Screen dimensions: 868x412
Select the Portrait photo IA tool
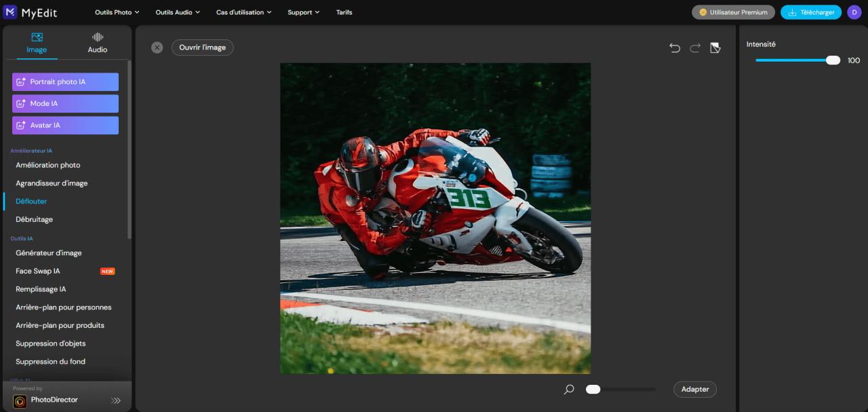click(x=65, y=81)
